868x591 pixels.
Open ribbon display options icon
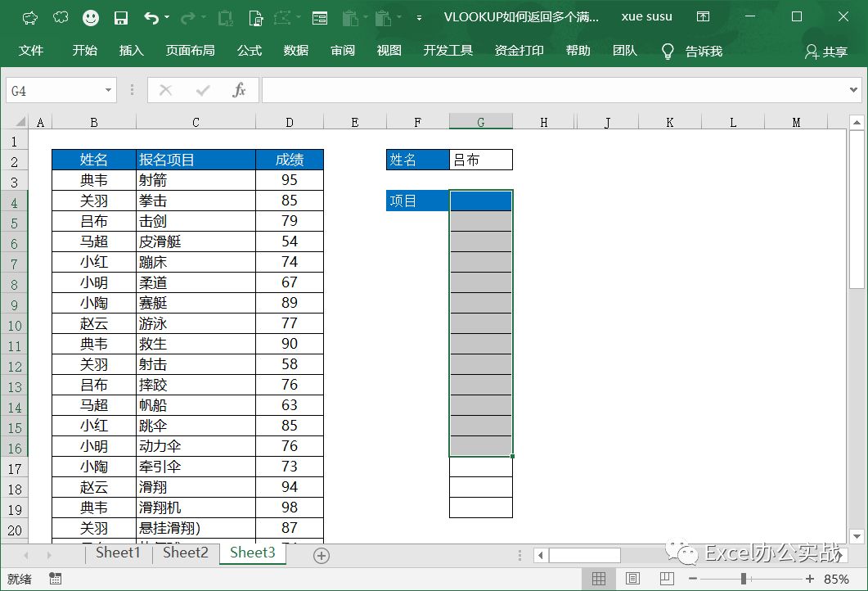pos(703,16)
